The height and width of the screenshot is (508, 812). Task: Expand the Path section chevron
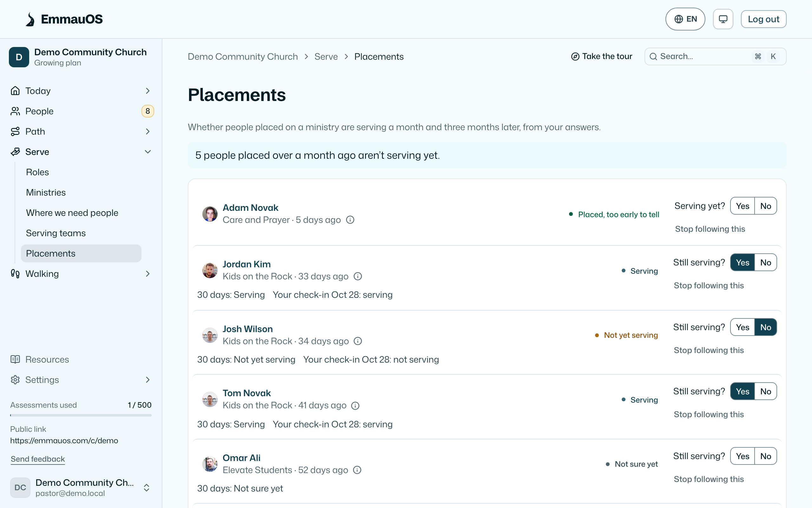[x=147, y=131]
